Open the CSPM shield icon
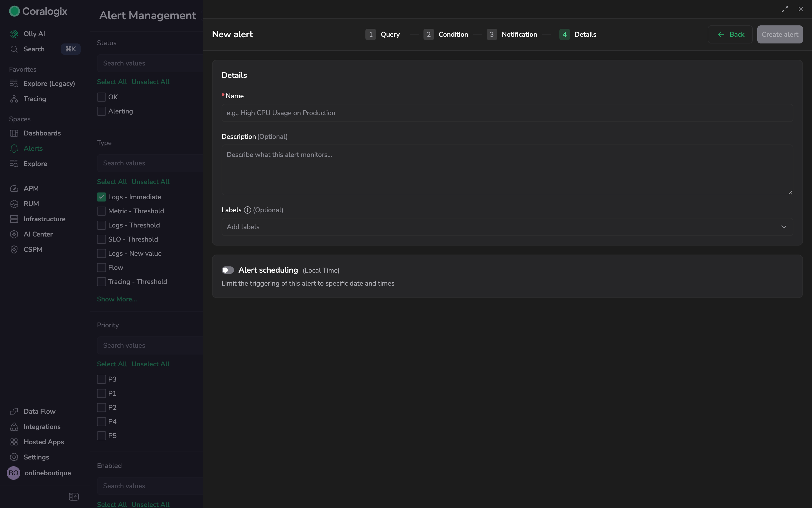Image resolution: width=812 pixels, height=508 pixels. [14, 249]
